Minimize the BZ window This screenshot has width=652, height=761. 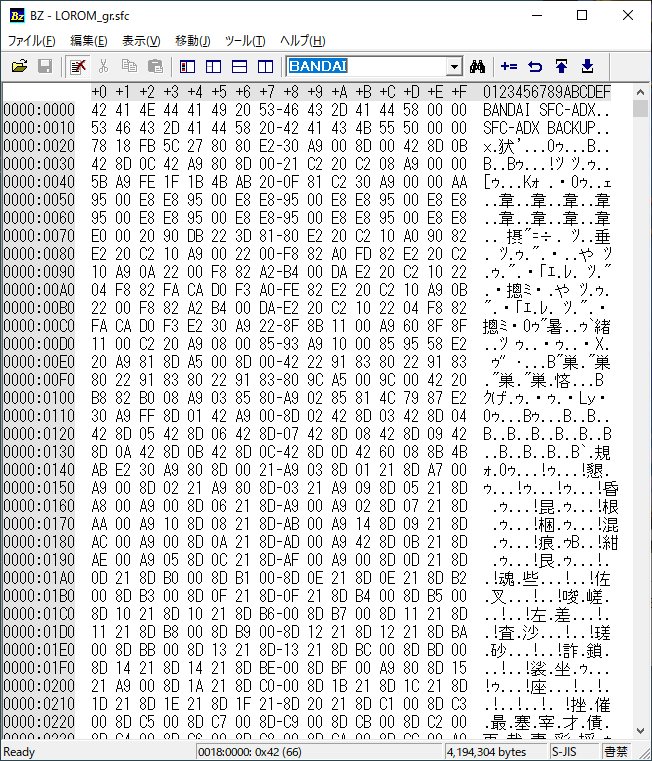coord(537,15)
